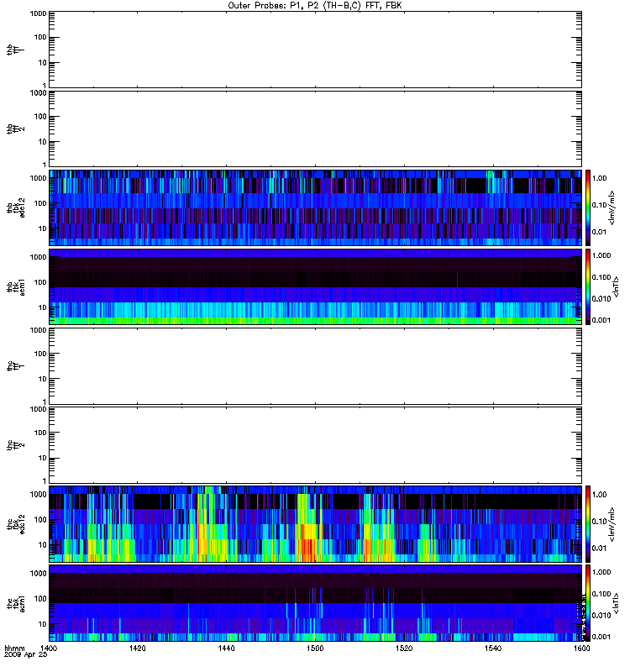The width and height of the screenshot is (630, 672).
Task: Click the thb edc12 mV/m color bar
Action: (x=588, y=207)
